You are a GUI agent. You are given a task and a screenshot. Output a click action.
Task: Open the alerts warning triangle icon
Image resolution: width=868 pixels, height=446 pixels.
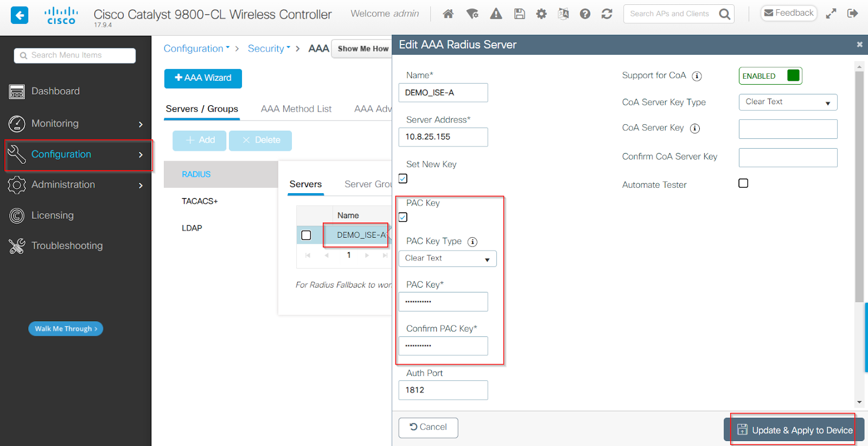tap(496, 14)
